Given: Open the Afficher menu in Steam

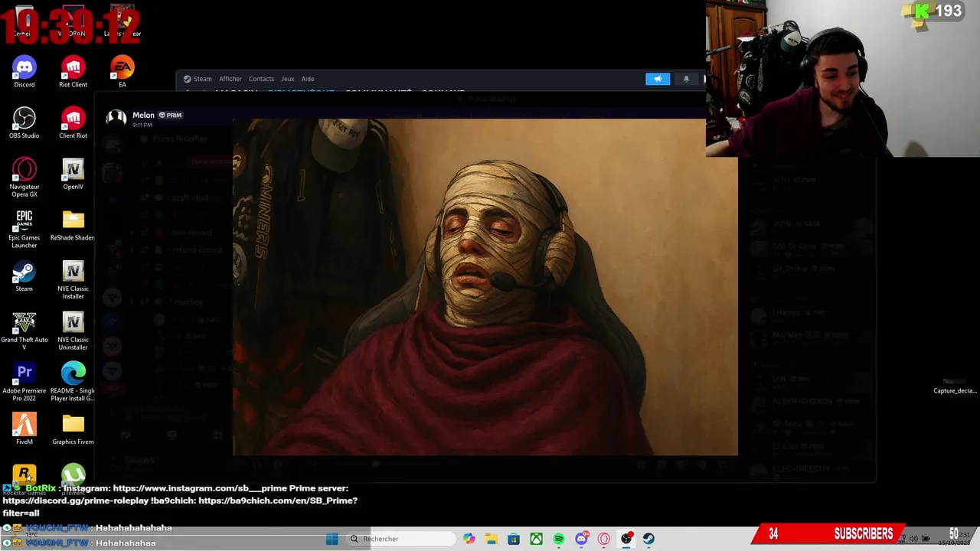Looking at the screenshot, I should 230,79.
